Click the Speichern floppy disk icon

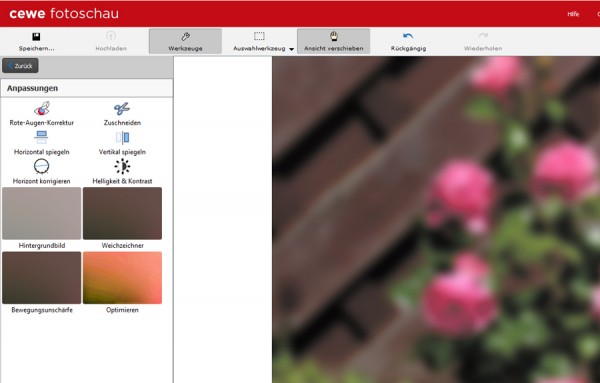coord(36,37)
